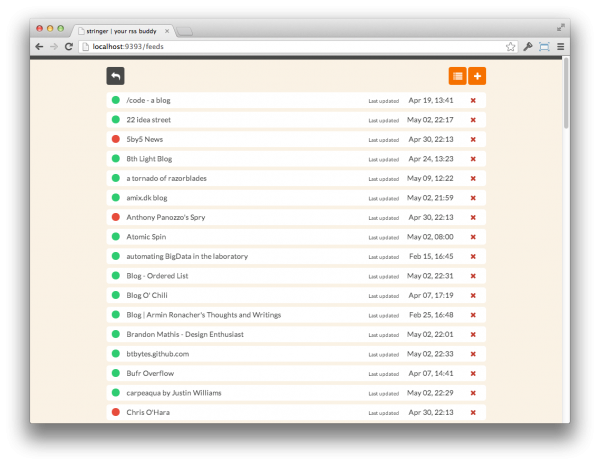600x465 pixels.
Task: Remove the '8th Light Blog' feed
Action: (473, 159)
